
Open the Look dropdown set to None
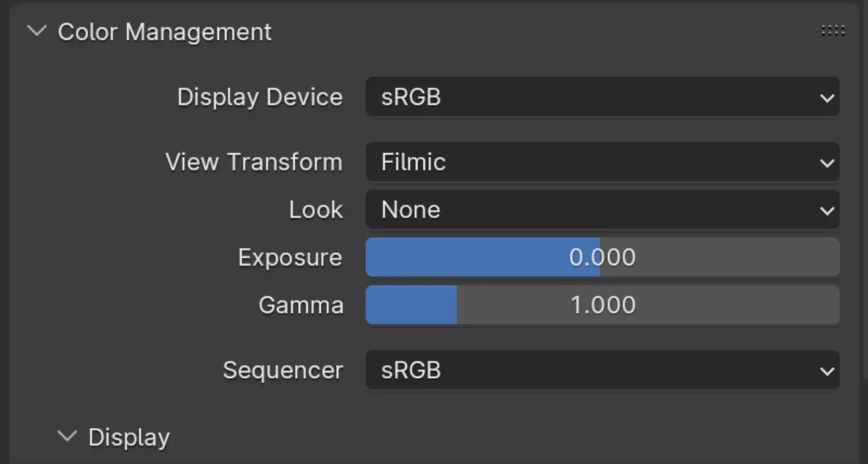[602, 210]
